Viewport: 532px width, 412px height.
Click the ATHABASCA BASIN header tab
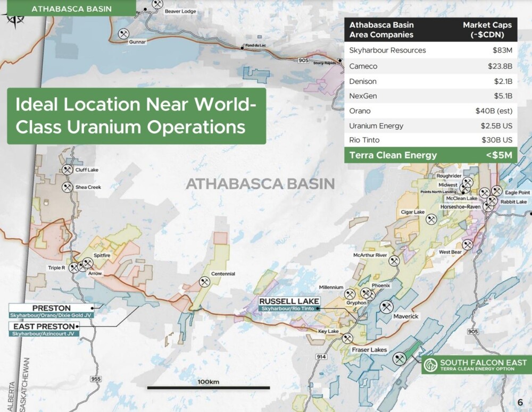71,8
